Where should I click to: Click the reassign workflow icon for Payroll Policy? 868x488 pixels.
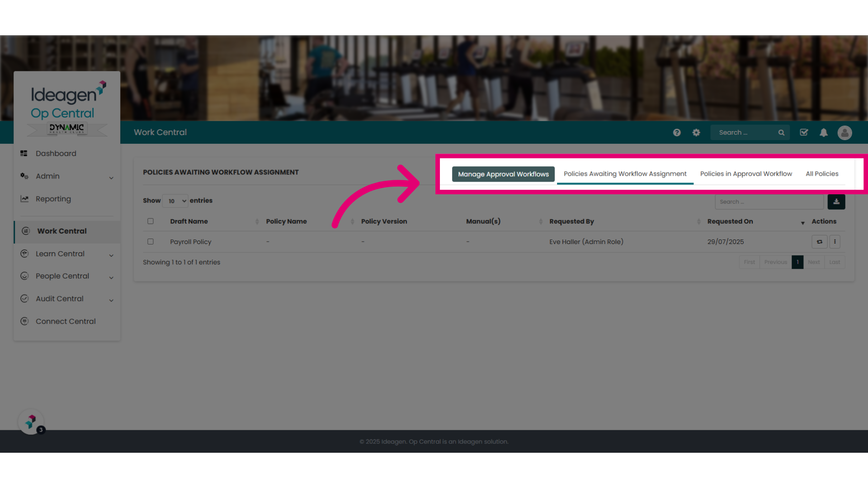tap(819, 242)
